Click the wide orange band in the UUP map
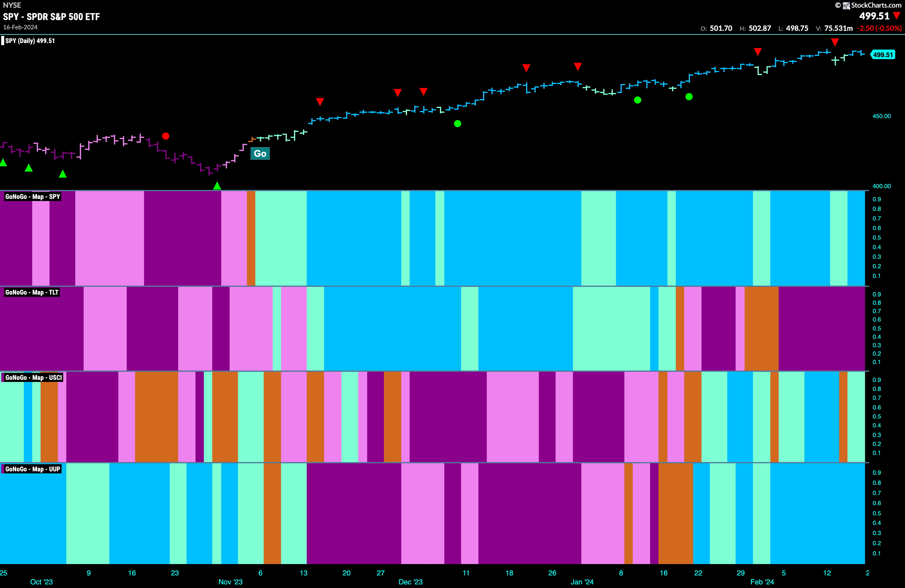The width and height of the screenshot is (905, 588). [x=676, y=514]
